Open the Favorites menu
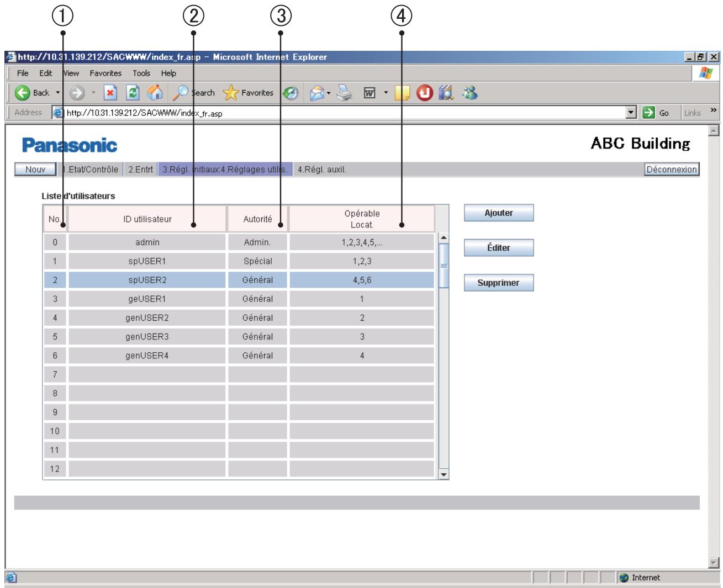The height and width of the screenshot is (588, 723). pyautogui.click(x=105, y=73)
